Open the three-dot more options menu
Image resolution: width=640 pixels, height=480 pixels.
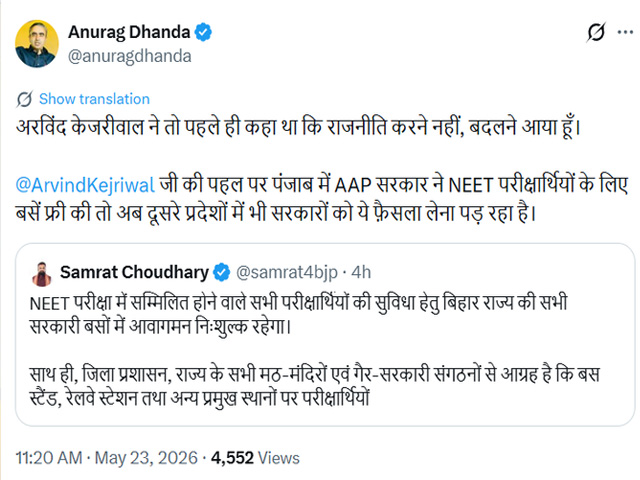[625, 32]
